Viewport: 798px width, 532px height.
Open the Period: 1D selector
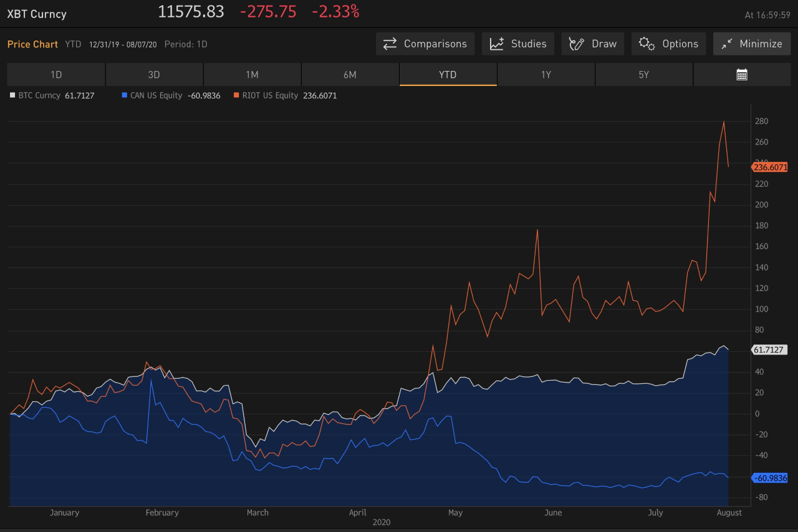[186, 44]
